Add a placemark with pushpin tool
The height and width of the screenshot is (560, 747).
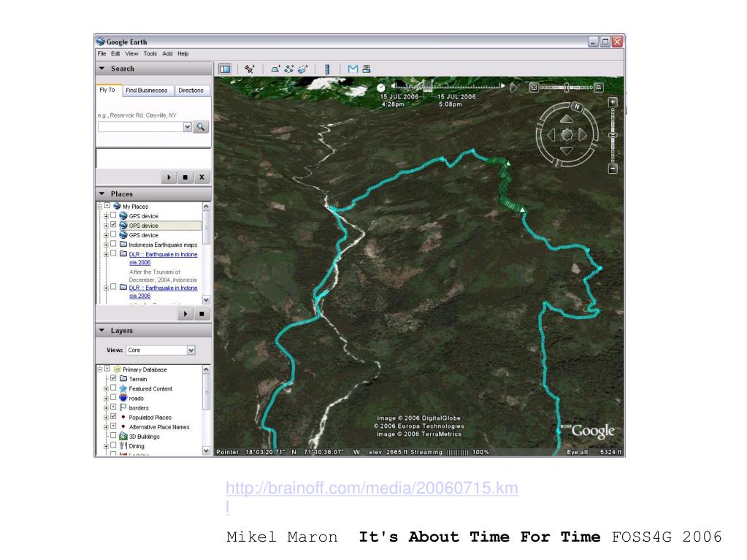point(250,69)
